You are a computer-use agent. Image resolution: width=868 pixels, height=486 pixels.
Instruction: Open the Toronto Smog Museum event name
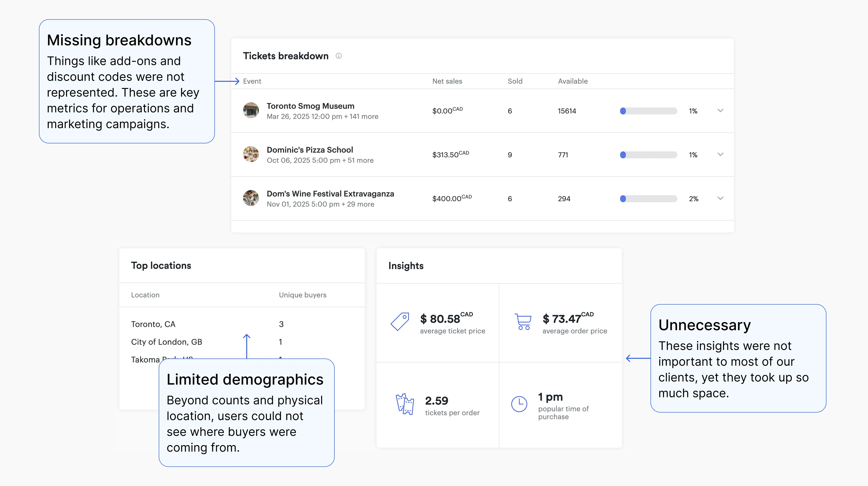[x=310, y=106]
